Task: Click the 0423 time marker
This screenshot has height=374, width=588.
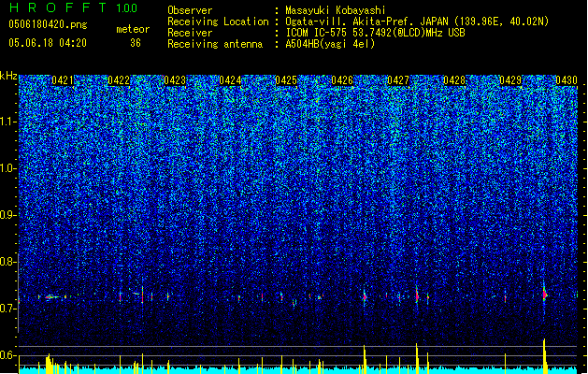Action: pos(175,80)
